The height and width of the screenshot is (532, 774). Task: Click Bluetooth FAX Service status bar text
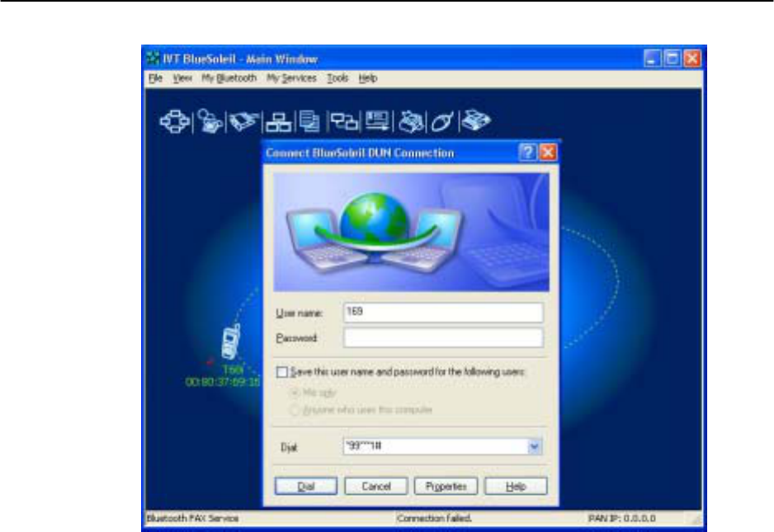(192, 518)
